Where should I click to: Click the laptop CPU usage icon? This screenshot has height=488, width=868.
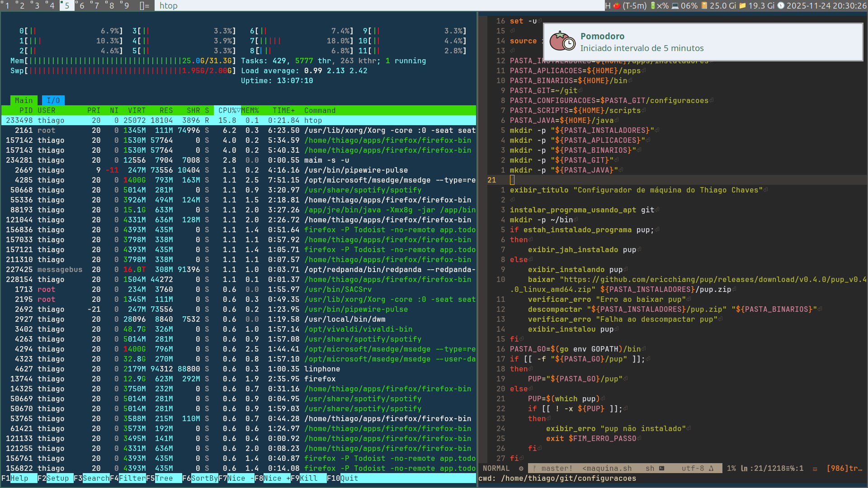675,5
